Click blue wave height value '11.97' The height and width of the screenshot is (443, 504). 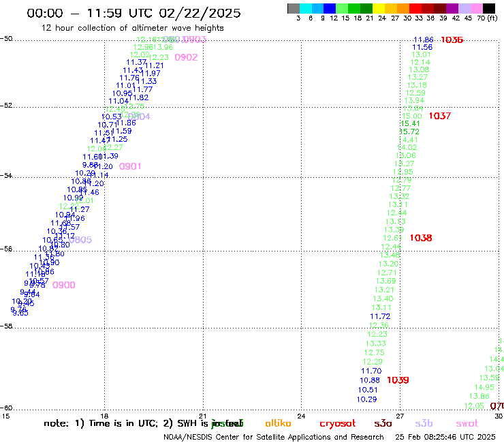(150, 73)
